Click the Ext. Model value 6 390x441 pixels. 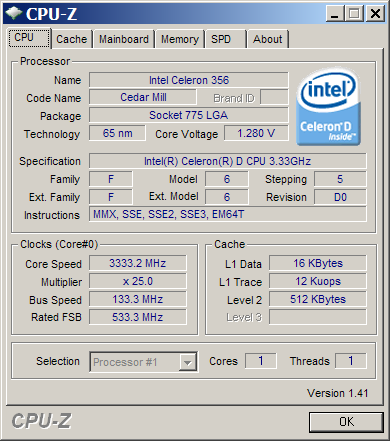(227, 197)
